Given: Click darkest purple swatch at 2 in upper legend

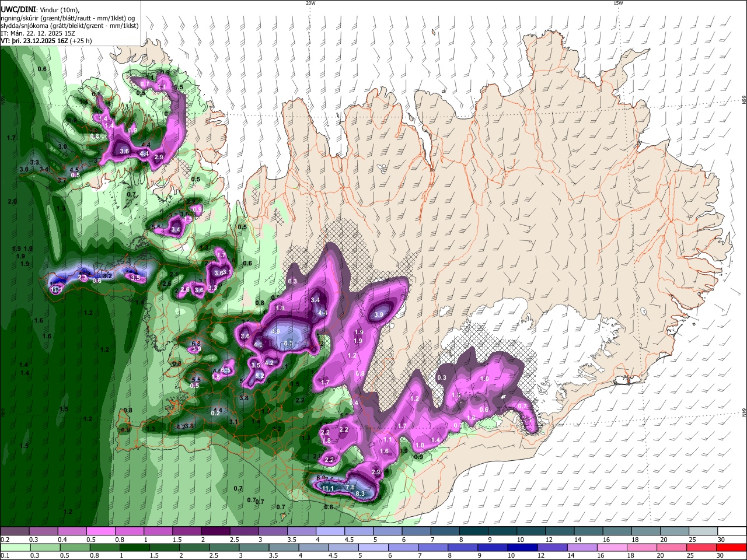Looking at the screenshot, I should pos(215,531).
